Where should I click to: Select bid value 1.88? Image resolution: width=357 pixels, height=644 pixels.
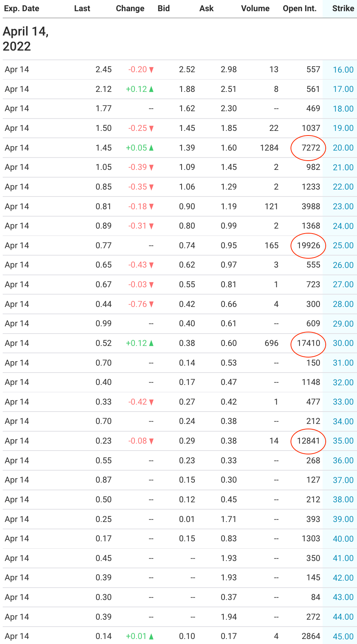coord(187,89)
